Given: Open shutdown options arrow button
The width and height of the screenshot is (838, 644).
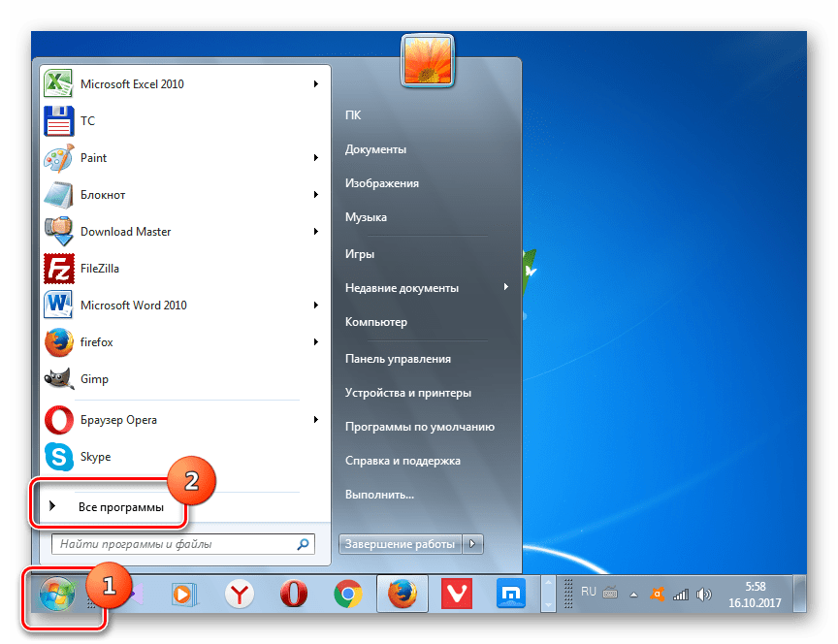Looking at the screenshot, I should [x=472, y=544].
